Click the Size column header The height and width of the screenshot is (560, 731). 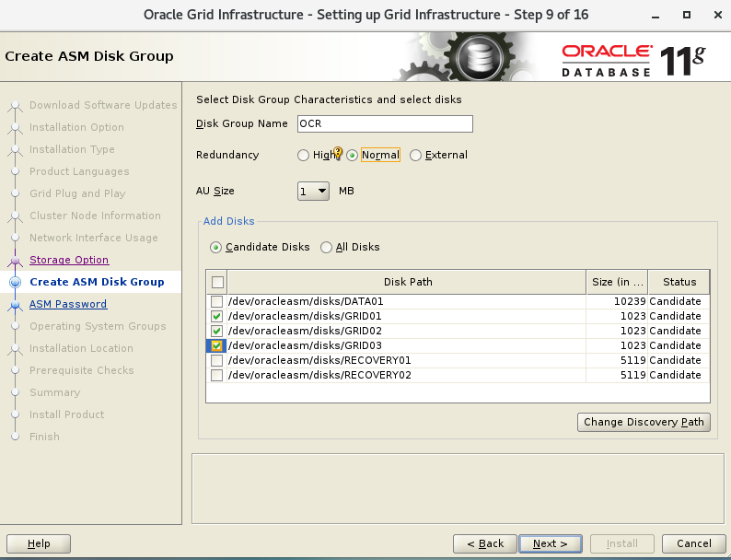click(617, 282)
